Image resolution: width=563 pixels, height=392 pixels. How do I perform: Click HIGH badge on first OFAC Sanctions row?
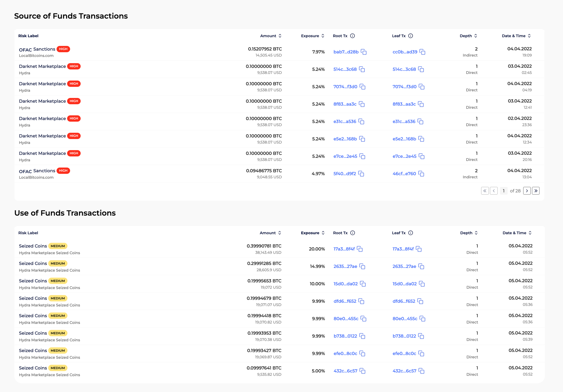coord(63,49)
